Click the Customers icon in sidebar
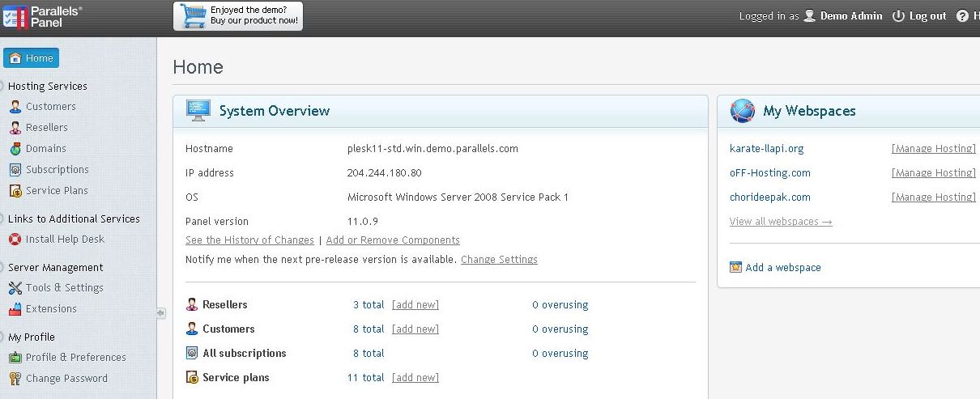Viewport: 980px width, 399px height. pos(15,107)
